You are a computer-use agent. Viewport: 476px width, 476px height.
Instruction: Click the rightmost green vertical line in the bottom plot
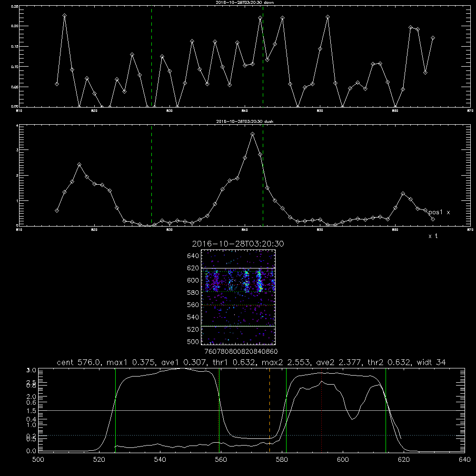(386, 410)
